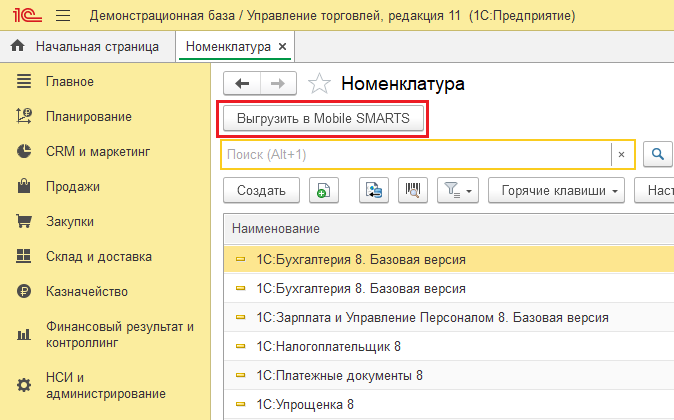674x420 pixels.
Task: Click the barcode search icon
Action: pyautogui.click(x=413, y=190)
